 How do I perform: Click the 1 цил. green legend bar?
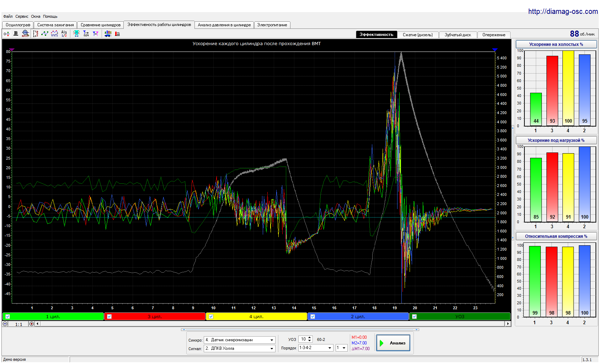[x=53, y=316]
